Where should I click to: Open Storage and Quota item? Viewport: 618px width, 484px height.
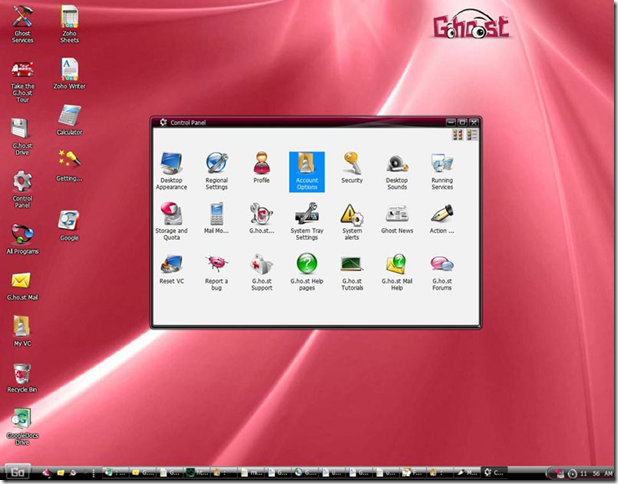point(171,222)
